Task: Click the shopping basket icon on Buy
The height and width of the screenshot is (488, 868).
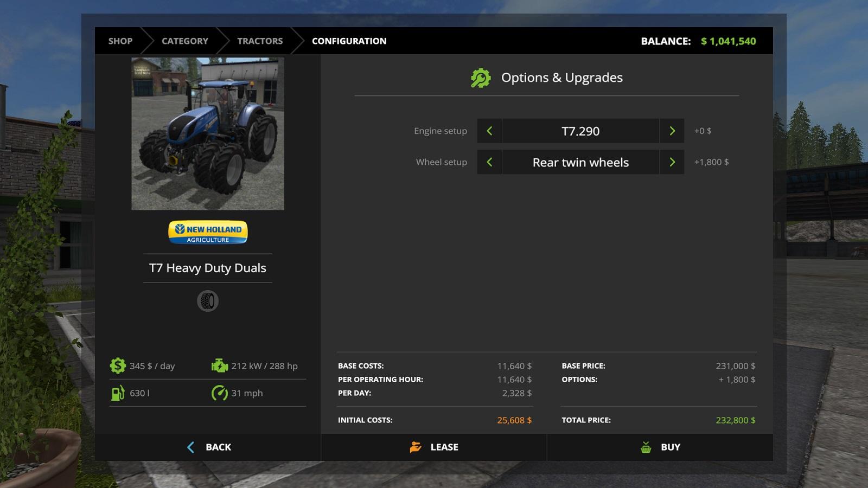Action: pos(646,447)
